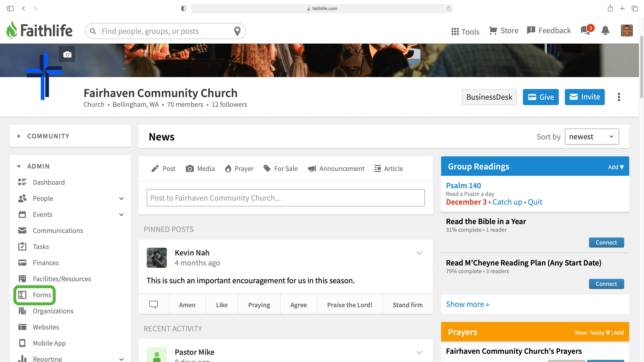Open the Group Readings Add dropdown

click(x=616, y=167)
